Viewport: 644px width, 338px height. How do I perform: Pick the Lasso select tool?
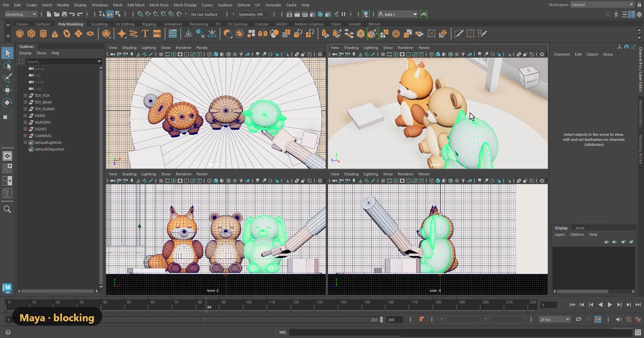[7, 65]
